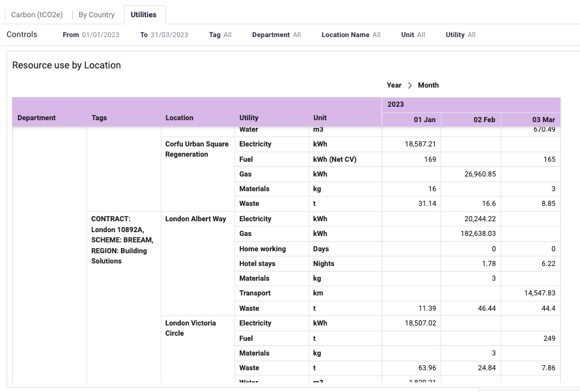Open the Utility filter dropdown
Image resolution: width=580 pixels, height=392 pixels.
click(x=460, y=35)
